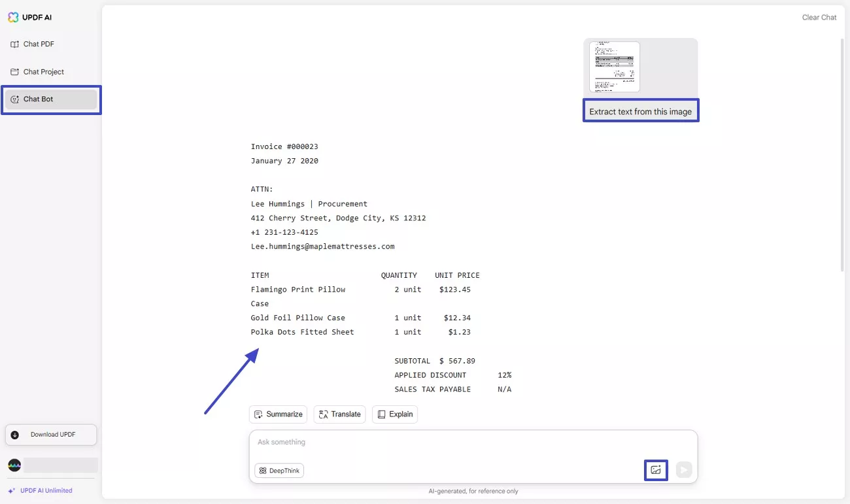
Task: Click the chat vertical scrollbar
Action: tap(842, 154)
